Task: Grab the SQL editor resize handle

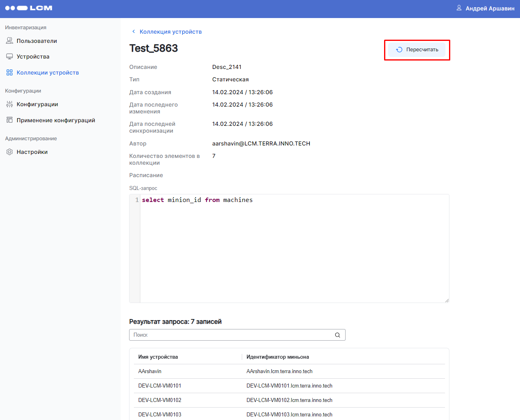Action: (x=447, y=300)
